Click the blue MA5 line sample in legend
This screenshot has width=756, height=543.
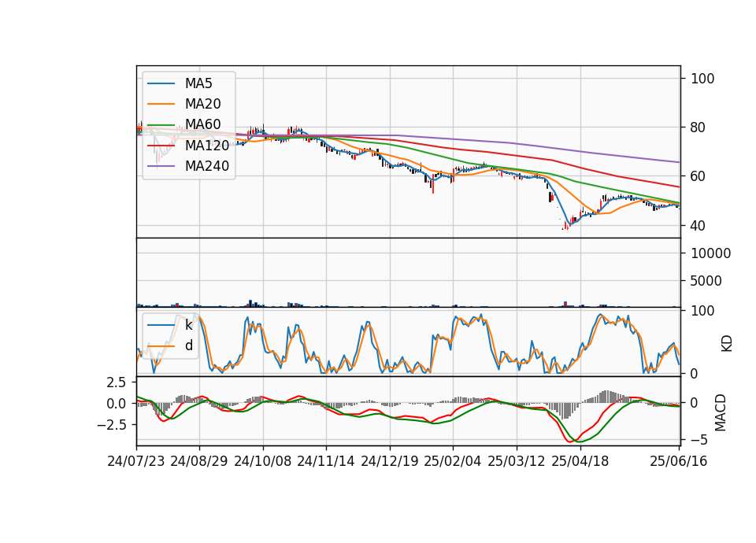161,84
